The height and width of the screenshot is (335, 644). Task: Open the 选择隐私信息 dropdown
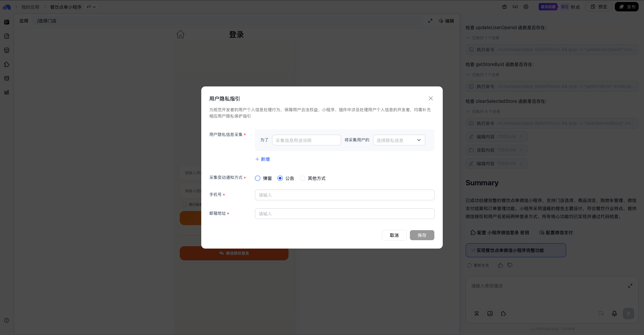tap(399, 140)
